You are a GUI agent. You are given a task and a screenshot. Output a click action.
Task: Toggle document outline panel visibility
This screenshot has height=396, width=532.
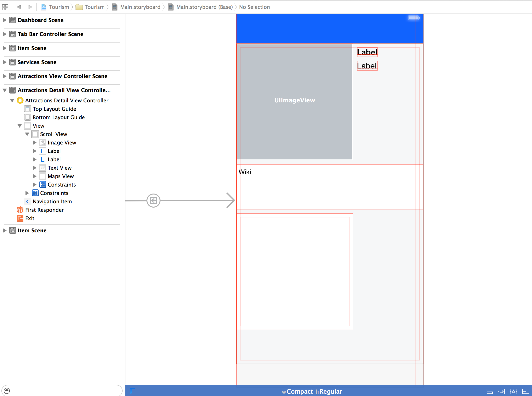133,391
